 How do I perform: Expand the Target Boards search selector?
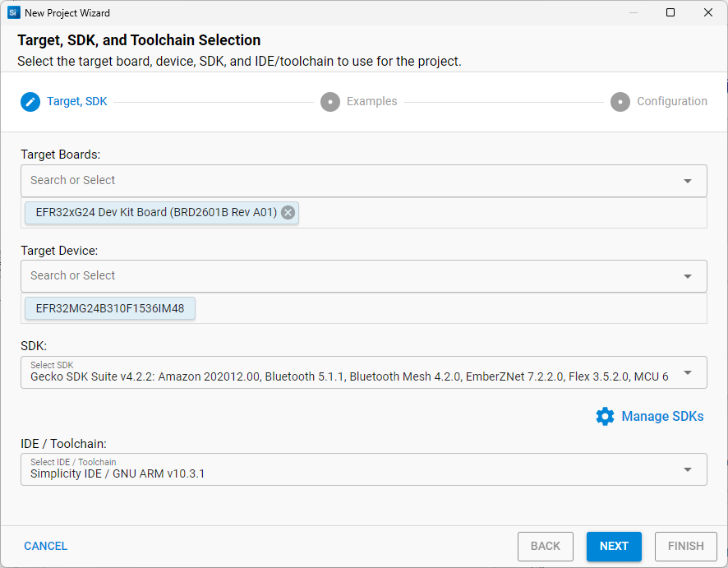329,180
